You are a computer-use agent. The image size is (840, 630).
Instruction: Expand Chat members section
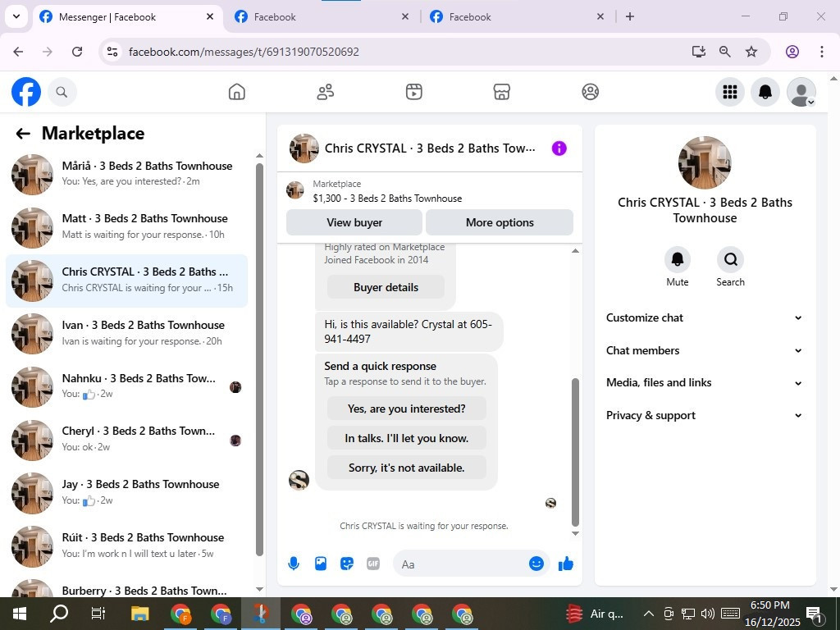coord(705,350)
